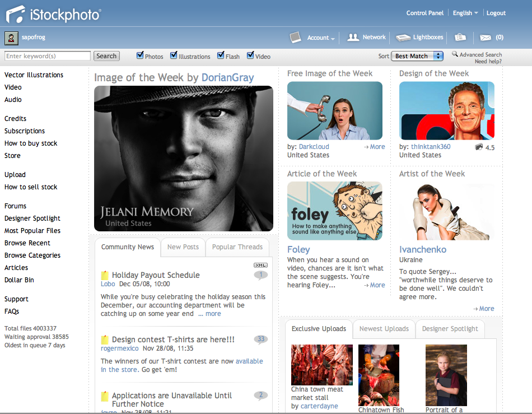Open the Popular Threads tab
This screenshot has height=414, width=532.
coord(237,247)
